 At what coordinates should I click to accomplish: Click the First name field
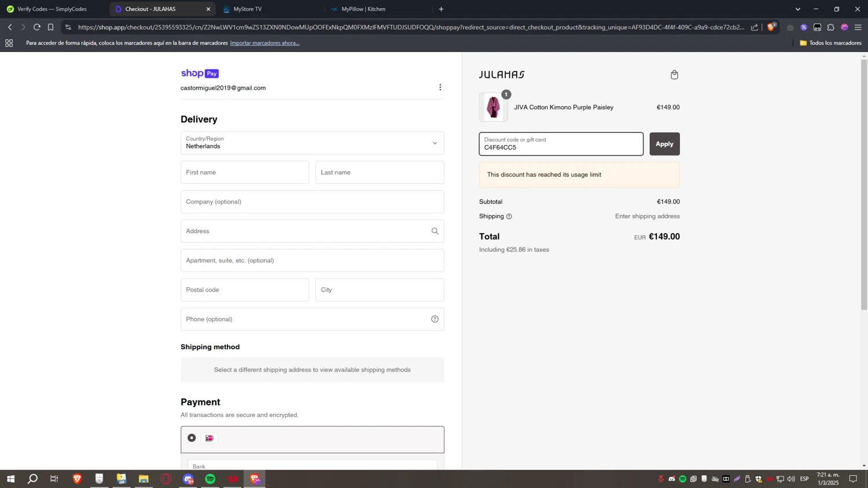click(x=245, y=172)
